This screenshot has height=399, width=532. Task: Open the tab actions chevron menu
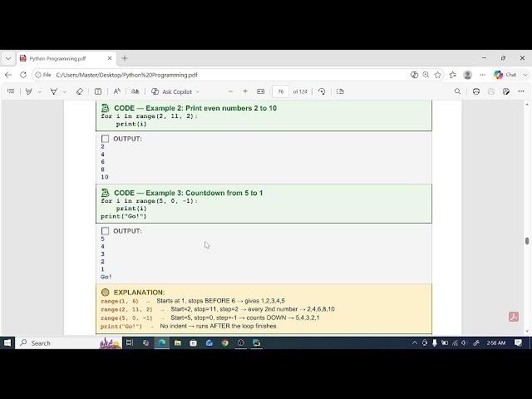click(x=8, y=59)
